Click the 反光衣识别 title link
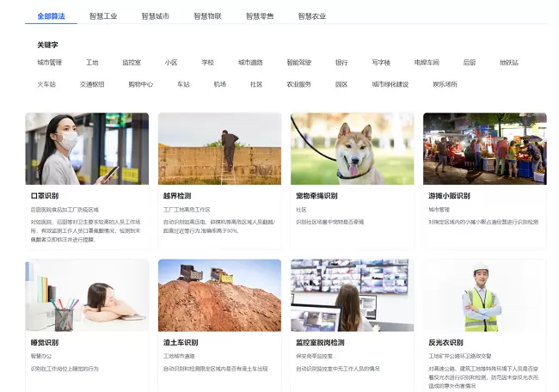 pos(445,342)
